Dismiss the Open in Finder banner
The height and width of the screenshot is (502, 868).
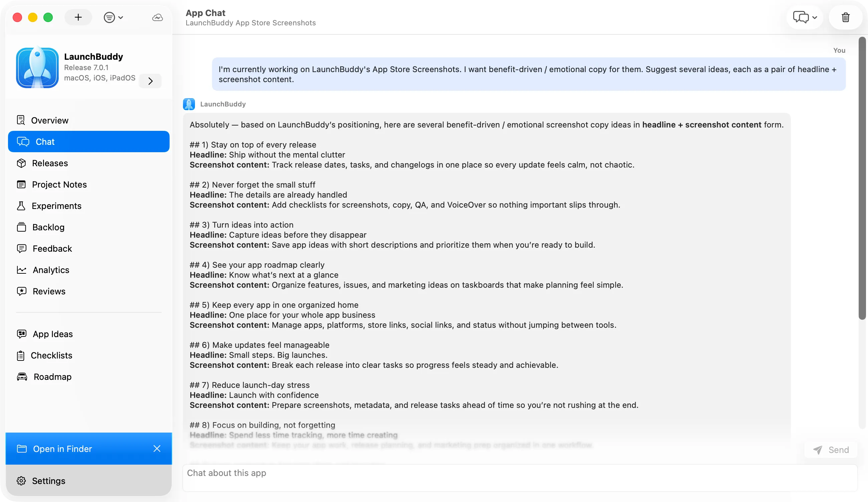[157, 448]
